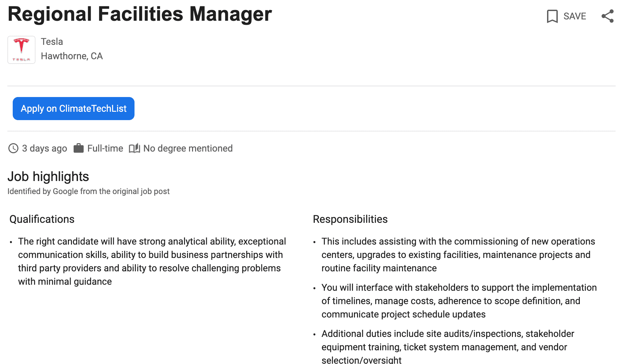Image resolution: width=625 pixels, height=364 pixels.
Task: Click the briefcase Full-time icon
Action: click(79, 148)
